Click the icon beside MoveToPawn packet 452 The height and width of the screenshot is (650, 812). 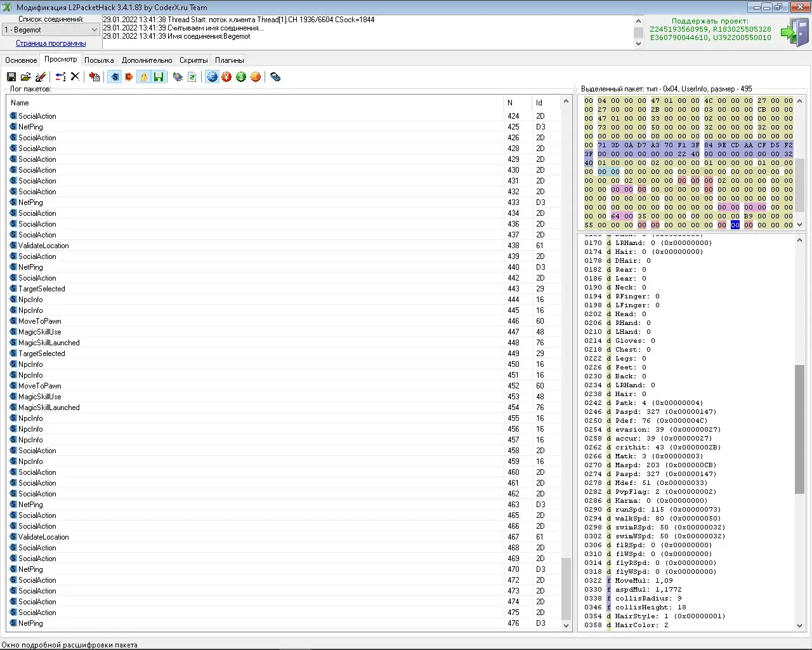[x=13, y=386]
